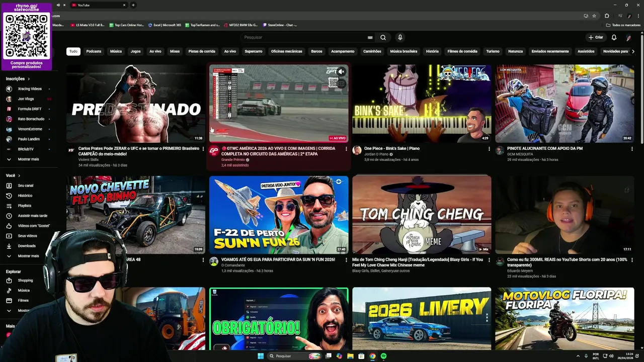The width and height of the screenshot is (644, 362).
Task: Play the 2026 LIVERY thumbnail
Action: pyautogui.click(x=422, y=319)
